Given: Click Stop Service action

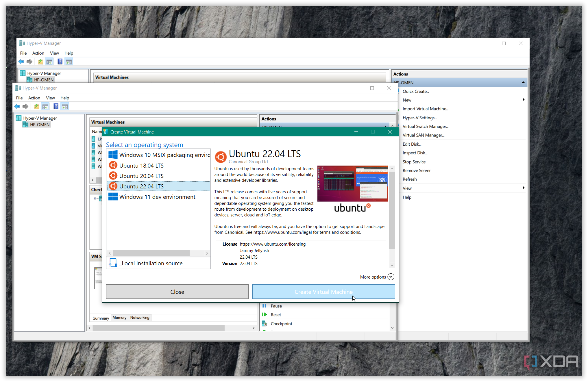Looking at the screenshot, I should [x=414, y=162].
